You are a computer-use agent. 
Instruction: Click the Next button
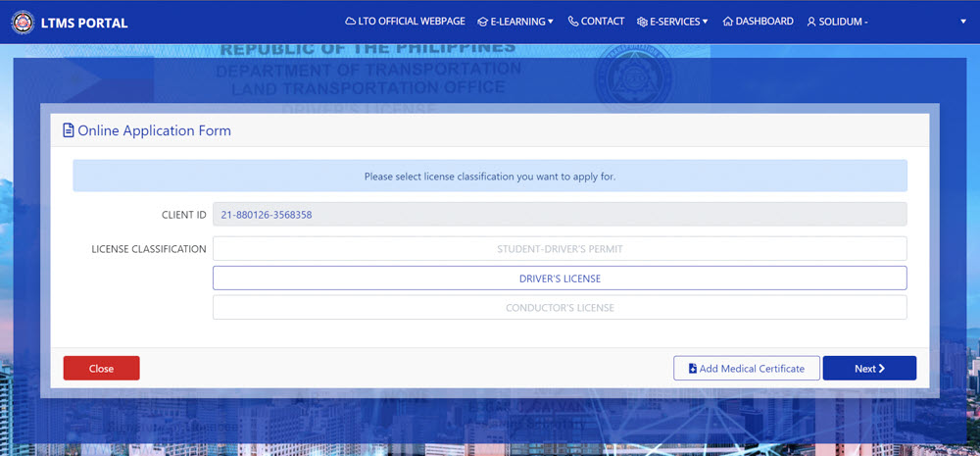pos(869,369)
